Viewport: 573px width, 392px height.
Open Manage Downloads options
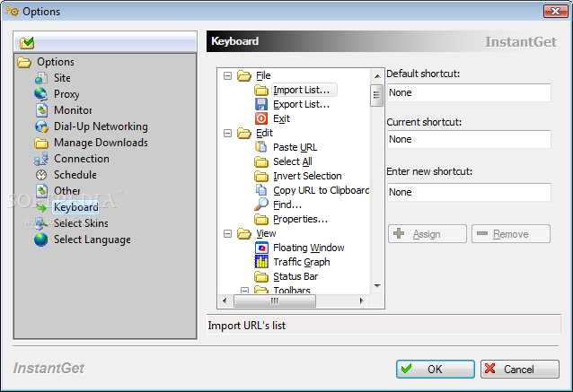[101, 143]
